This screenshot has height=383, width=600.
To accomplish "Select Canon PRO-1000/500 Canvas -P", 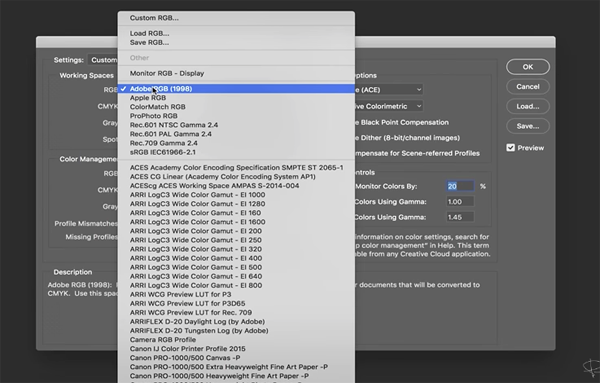I will [236, 358].
